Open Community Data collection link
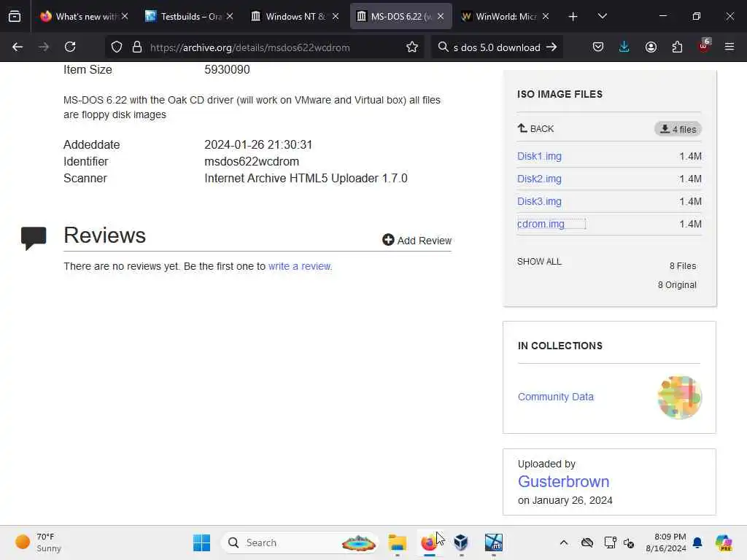This screenshot has width=747, height=560. [x=555, y=397]
